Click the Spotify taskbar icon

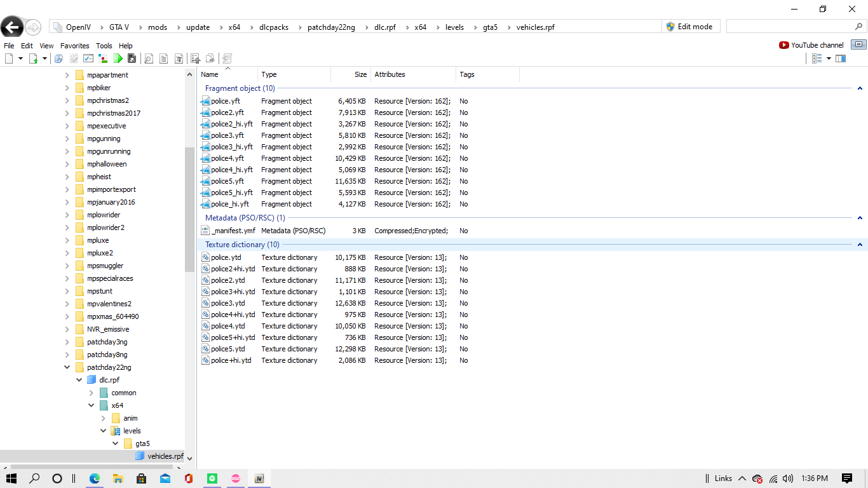[x=212, y=478]
